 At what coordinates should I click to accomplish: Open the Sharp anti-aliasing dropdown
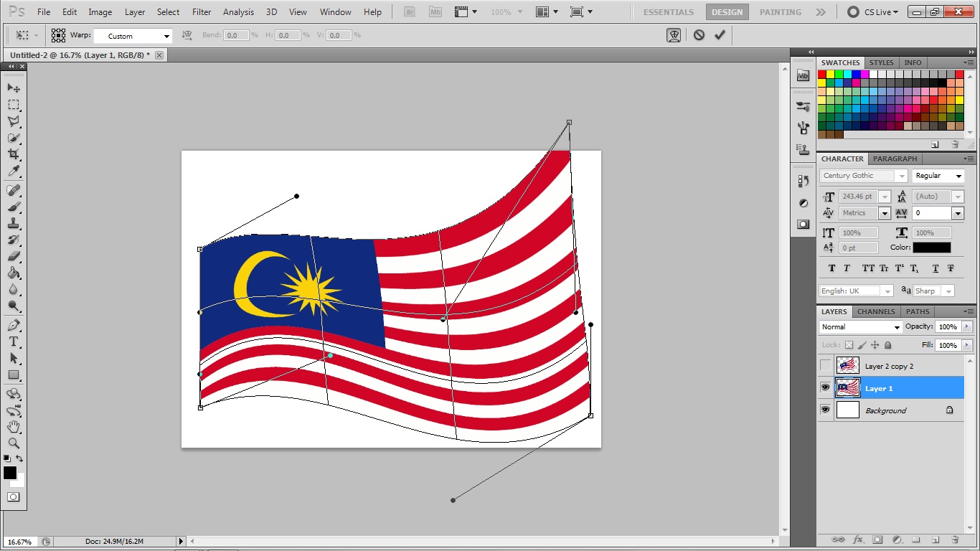[x=933, y=291]
